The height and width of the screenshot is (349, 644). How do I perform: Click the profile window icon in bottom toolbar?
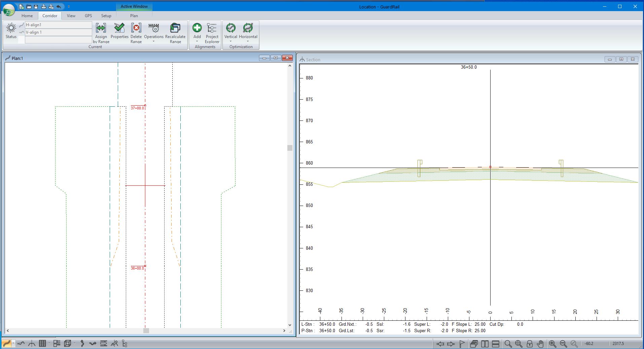tap(21, 344)
